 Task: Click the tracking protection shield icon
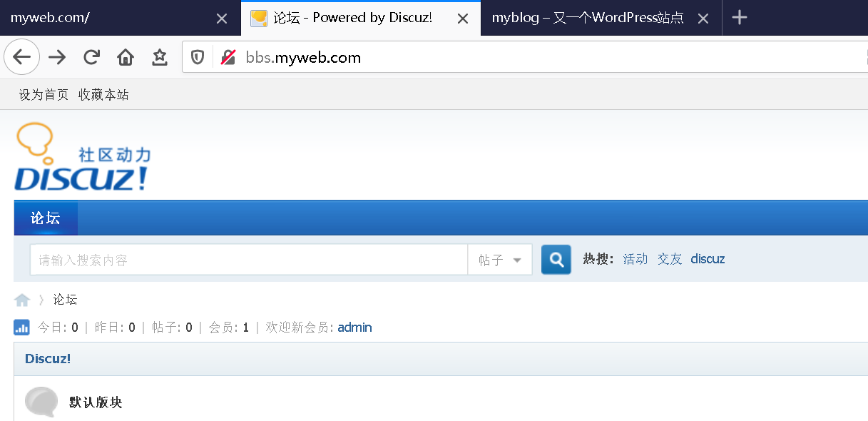(198, 58)
